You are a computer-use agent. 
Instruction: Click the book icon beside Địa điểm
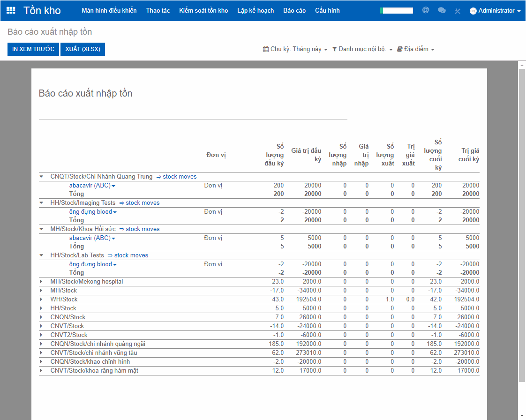(400, 49)
